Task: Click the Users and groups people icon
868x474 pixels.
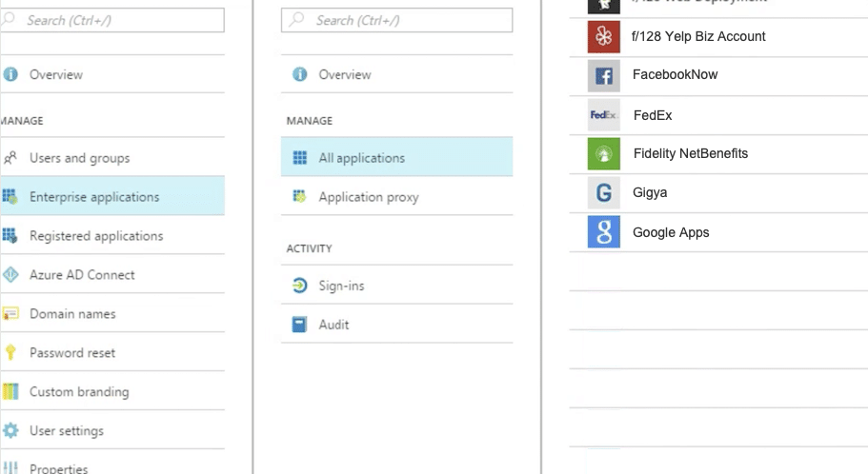Action: [x=10, y=158]
